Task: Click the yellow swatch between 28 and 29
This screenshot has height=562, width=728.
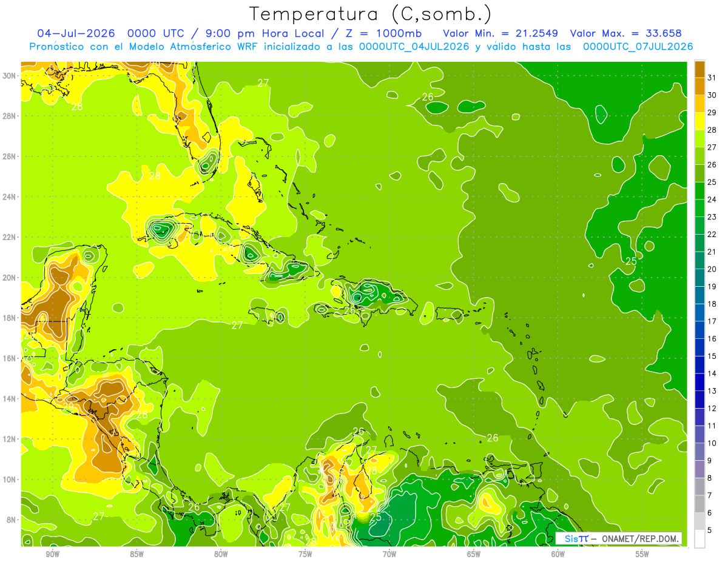Action: (x=699, y=121)
